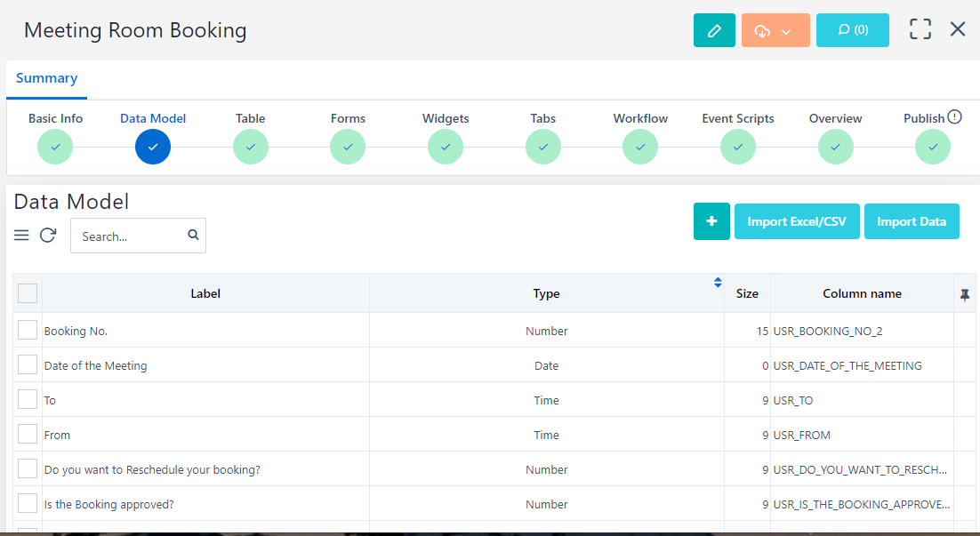Click the Publish info icon
This screenshot has width=980, height=536.
pos(955,116)
